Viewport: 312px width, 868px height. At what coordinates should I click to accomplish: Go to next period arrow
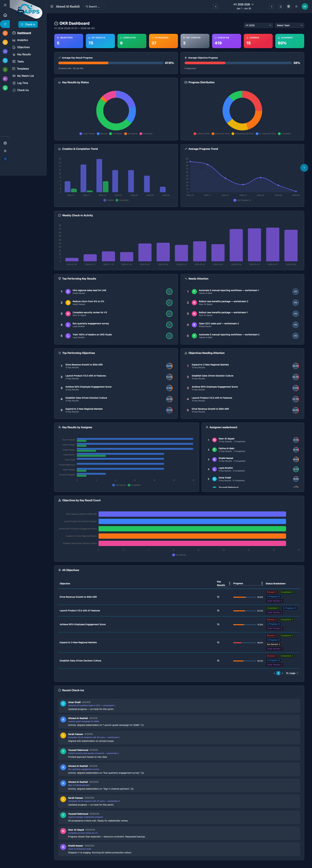pyautogui.click(x=272, y=6)
